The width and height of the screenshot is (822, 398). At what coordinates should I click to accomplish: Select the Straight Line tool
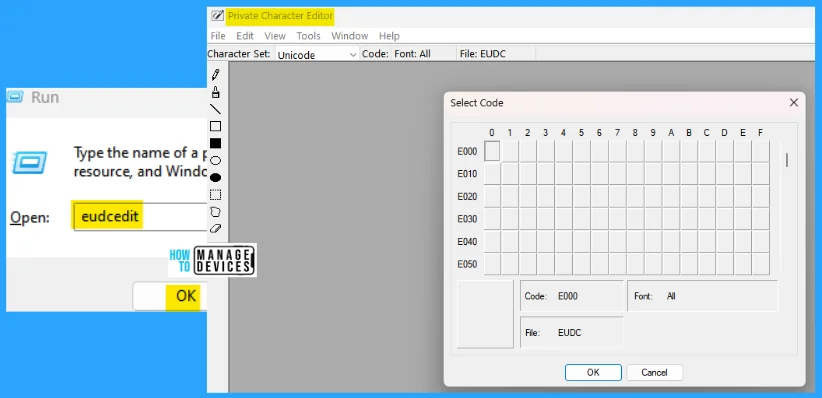(215, 109)
